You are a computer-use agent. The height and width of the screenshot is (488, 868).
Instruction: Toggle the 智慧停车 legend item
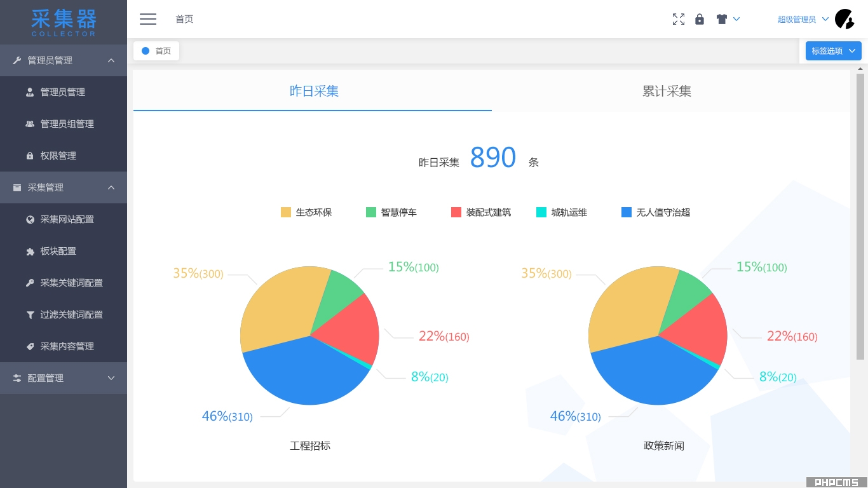click(x=391, y=212)
